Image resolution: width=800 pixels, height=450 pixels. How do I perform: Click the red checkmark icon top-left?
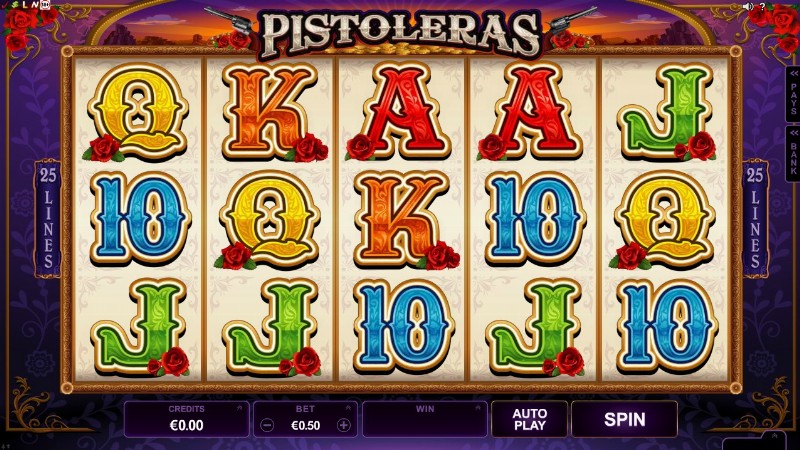[x=6, y=5]
